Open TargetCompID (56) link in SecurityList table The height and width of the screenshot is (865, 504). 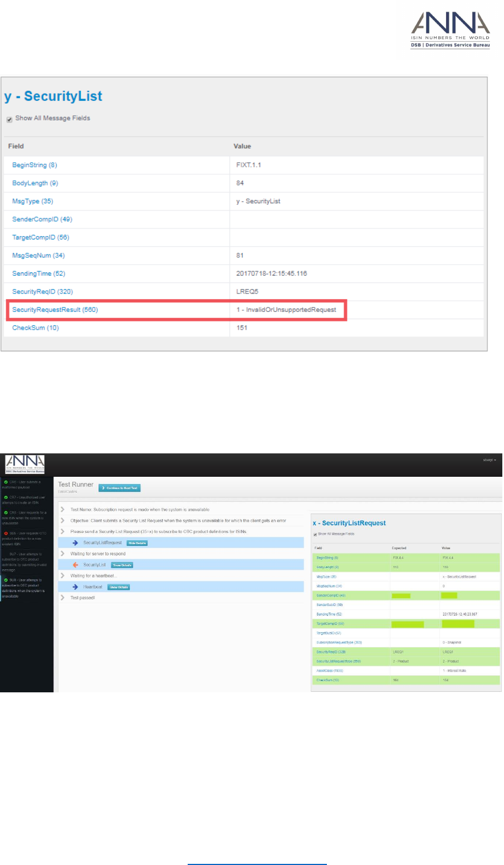(x=41, y=237)
